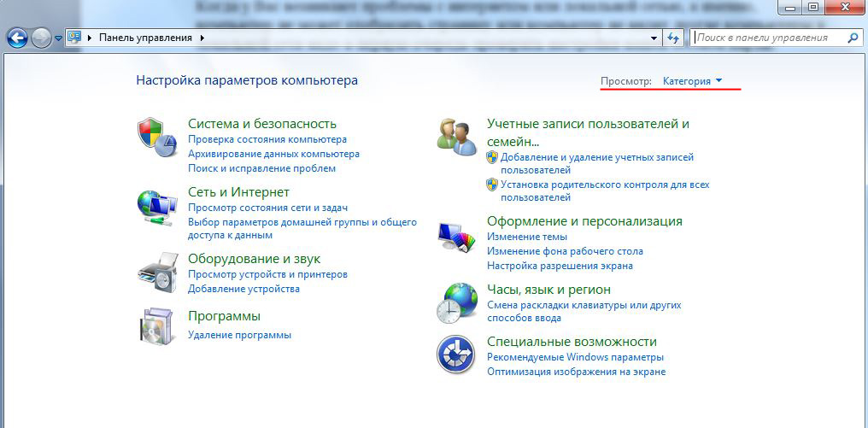This screenshot has width=868, height=428.
Task: Open Поиск и исправление проблем
Action: 261,168
